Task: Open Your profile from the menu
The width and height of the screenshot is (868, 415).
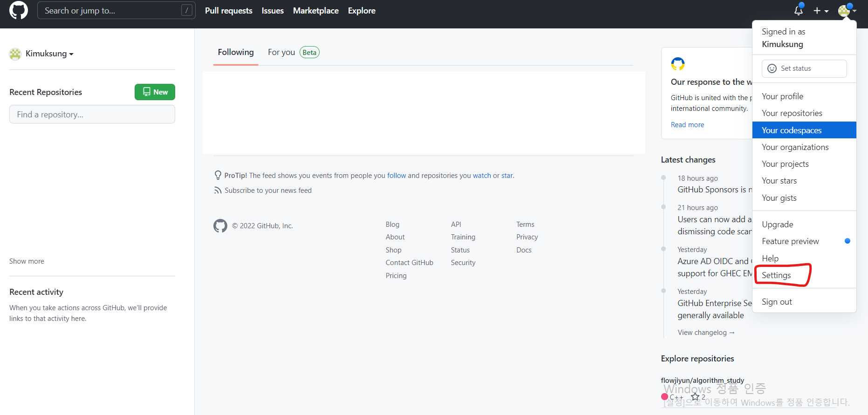Action: 804,96
